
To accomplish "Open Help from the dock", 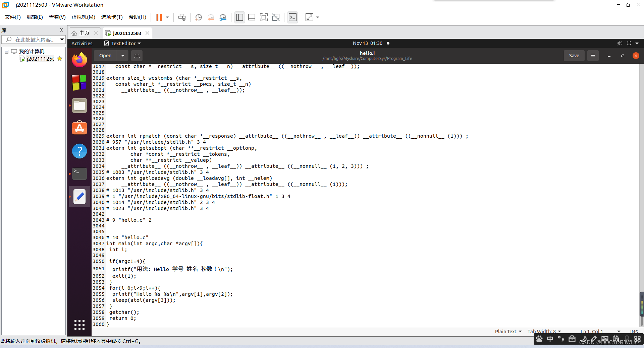I will click(x=79, y=151).
